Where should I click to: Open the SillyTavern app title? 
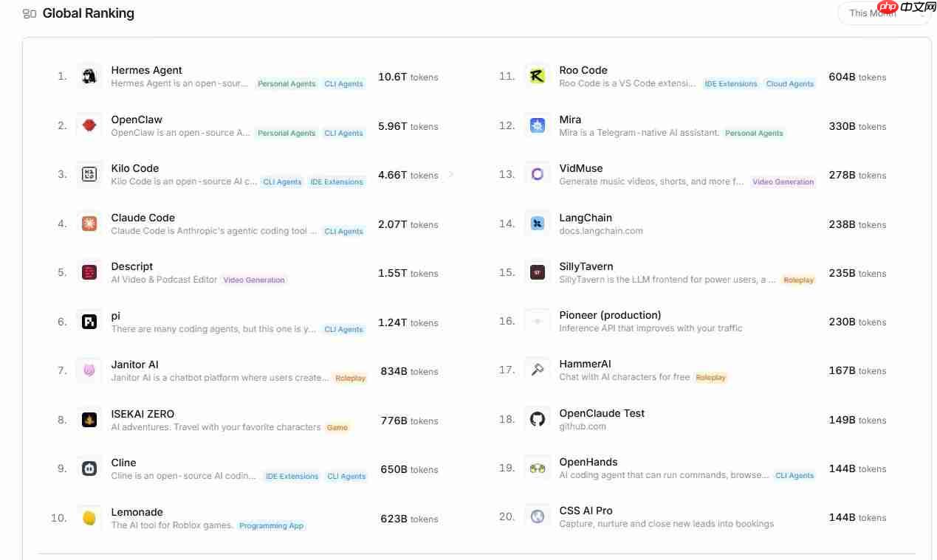586,266
